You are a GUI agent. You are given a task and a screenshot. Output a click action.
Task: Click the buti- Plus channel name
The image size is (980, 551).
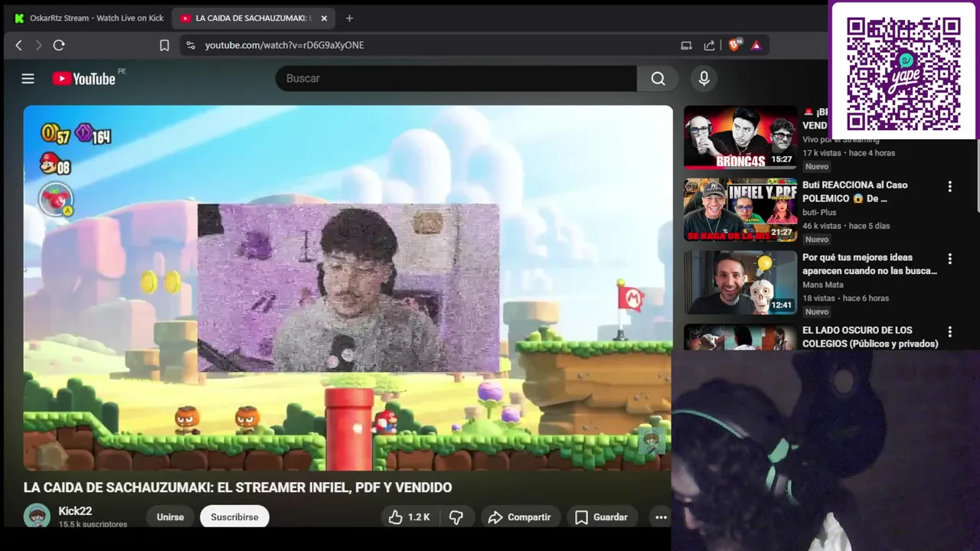click(x=819, y=212)
